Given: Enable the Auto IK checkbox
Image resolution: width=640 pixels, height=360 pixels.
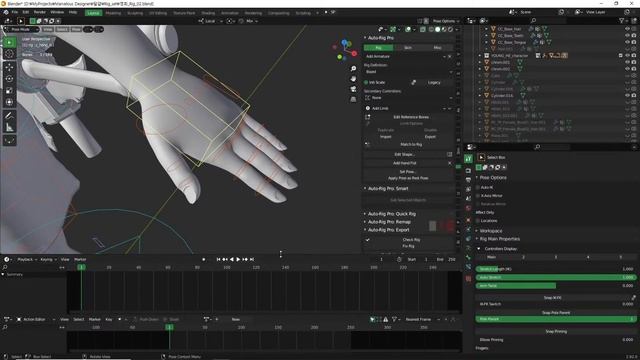Looking at the screenshot, I should coord(478,187).
